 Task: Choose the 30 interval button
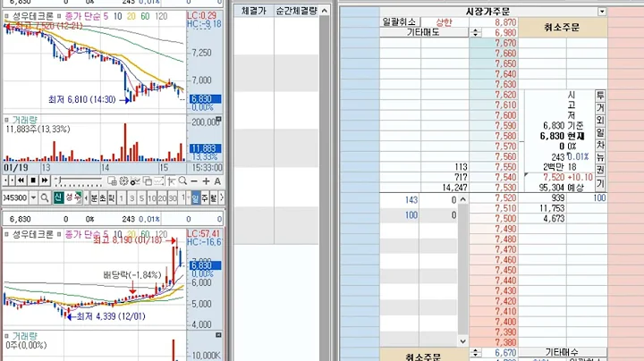click(x=173, y=198)
